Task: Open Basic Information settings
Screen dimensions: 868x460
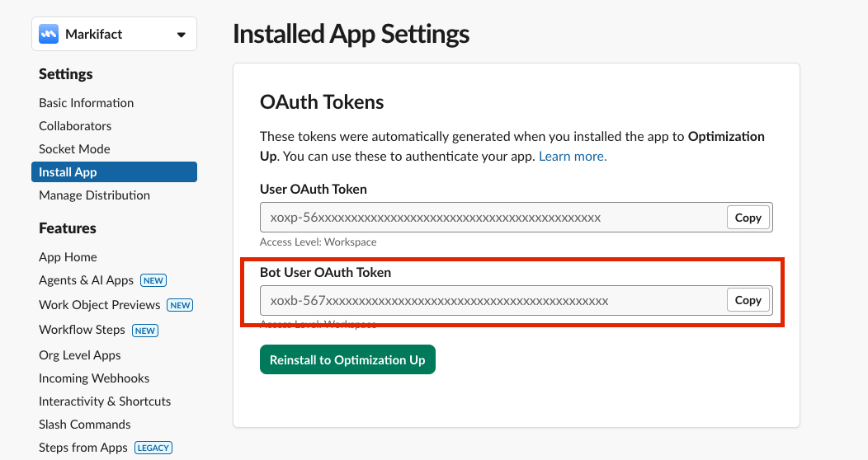Action: coord(87,103)
